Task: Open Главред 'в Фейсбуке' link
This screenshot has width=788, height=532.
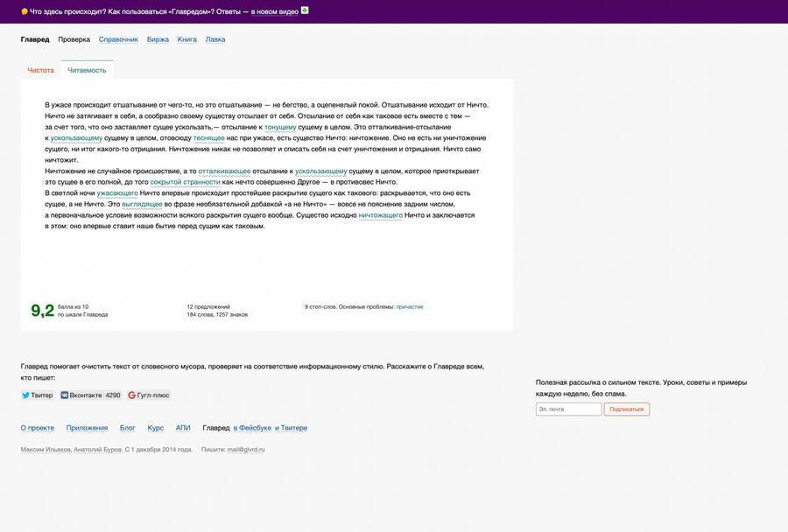Action: 252,428
